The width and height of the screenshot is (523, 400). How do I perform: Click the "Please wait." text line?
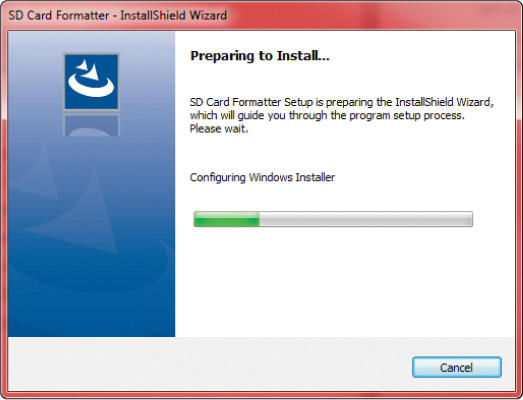(x=219, y=129)
